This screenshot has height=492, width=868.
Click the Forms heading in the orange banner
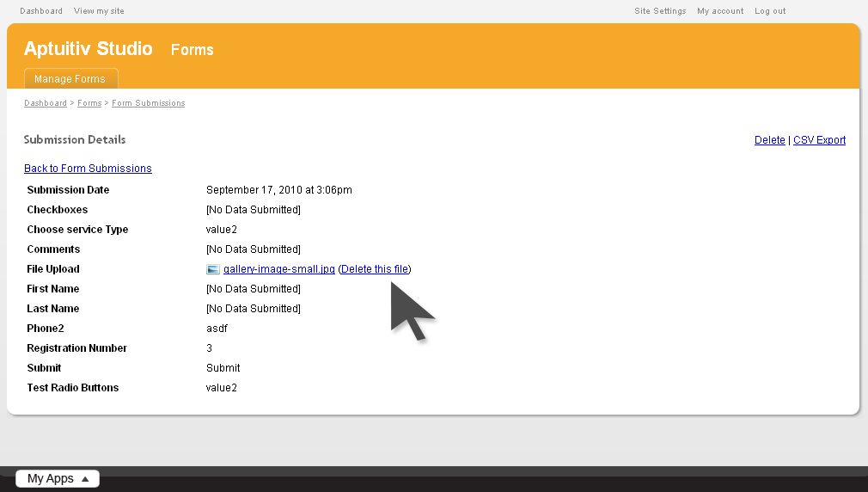192,50
